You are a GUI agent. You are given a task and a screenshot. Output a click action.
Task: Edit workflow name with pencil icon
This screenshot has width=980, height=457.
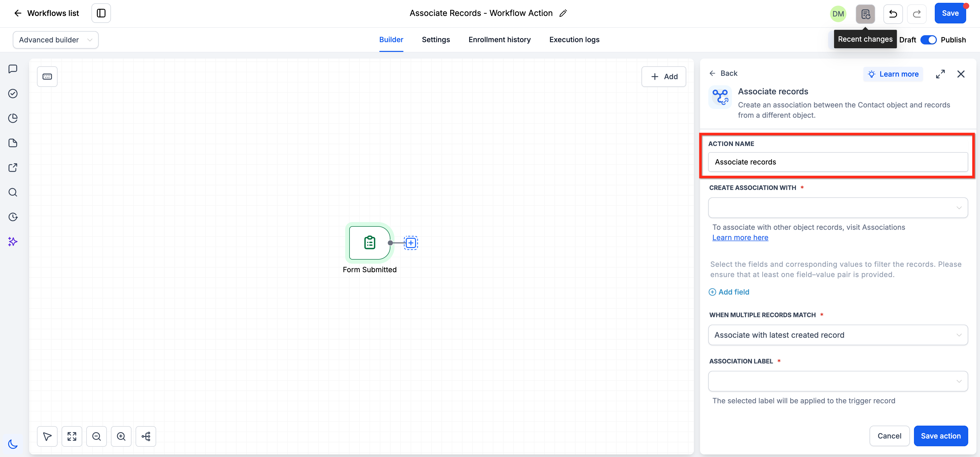click(x=563, y=13)
